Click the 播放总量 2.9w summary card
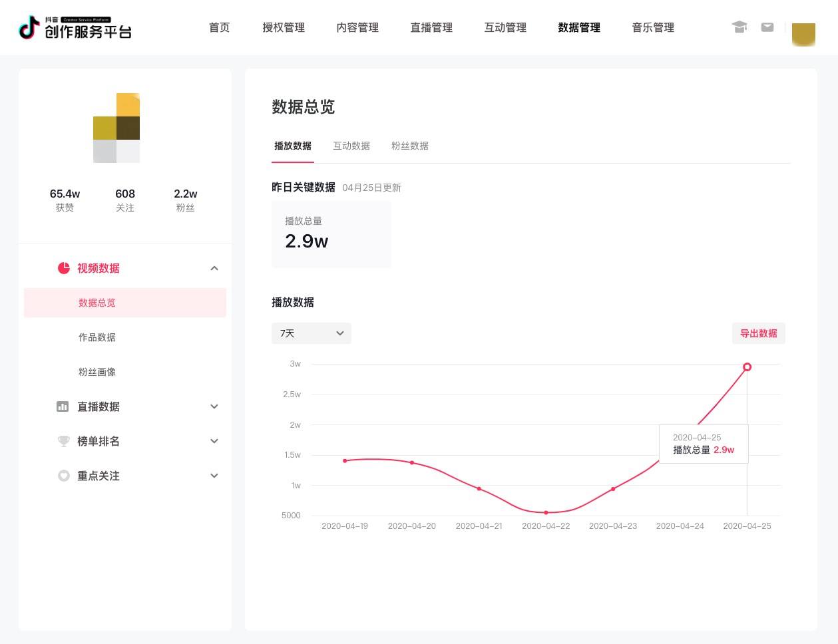The image size is (838, 644). click(331, 234)
